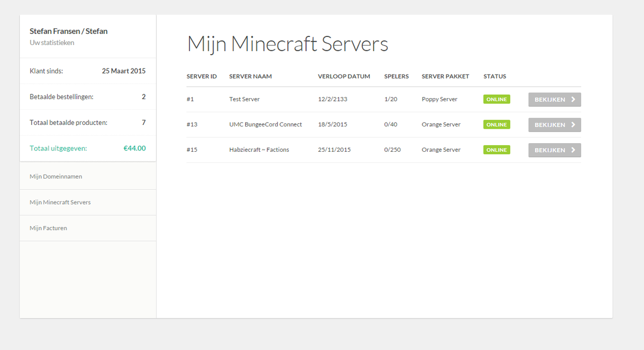Click the SPELERS column header
The height and width of the screenshot is (350, 644).
click(x=397, y=76)
